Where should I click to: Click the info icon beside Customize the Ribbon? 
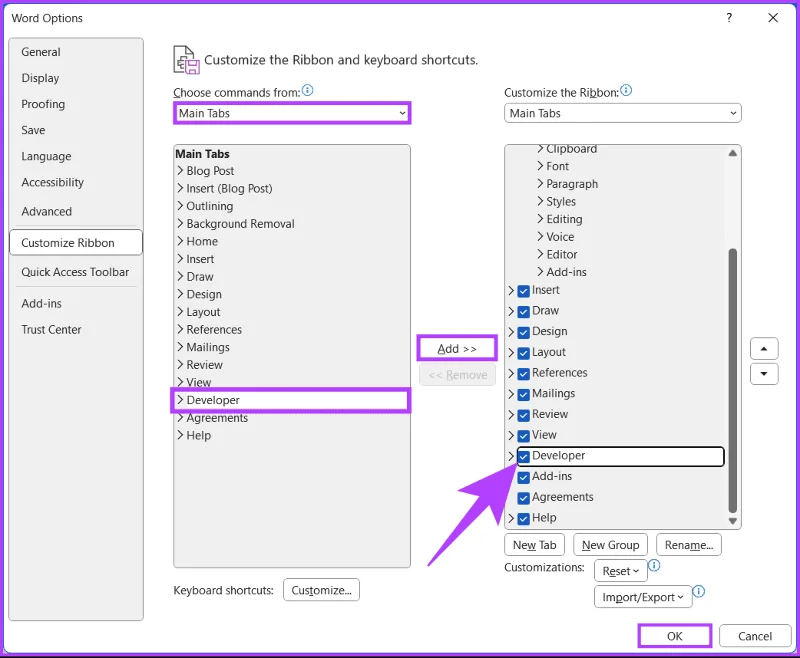coord(626,91)
